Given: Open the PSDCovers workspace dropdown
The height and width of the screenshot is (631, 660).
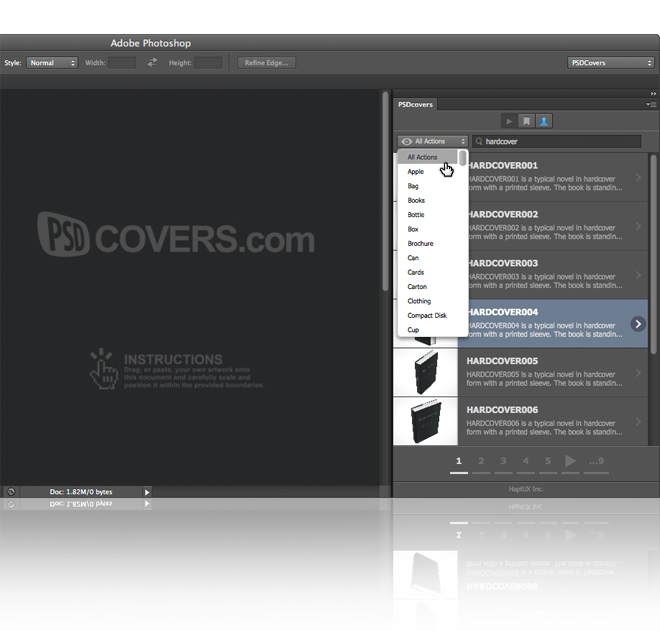Looking at the screenshot, I should (x=610, y=63).
